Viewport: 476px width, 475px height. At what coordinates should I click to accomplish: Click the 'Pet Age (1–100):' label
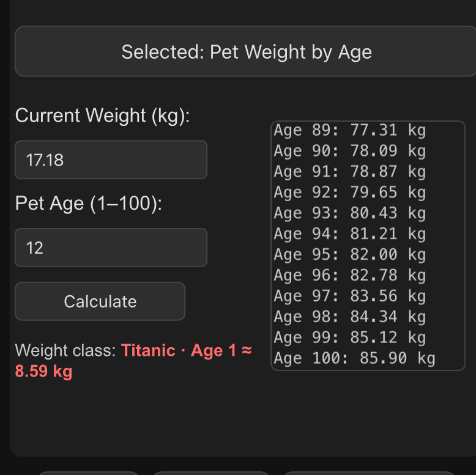point(89,203)
